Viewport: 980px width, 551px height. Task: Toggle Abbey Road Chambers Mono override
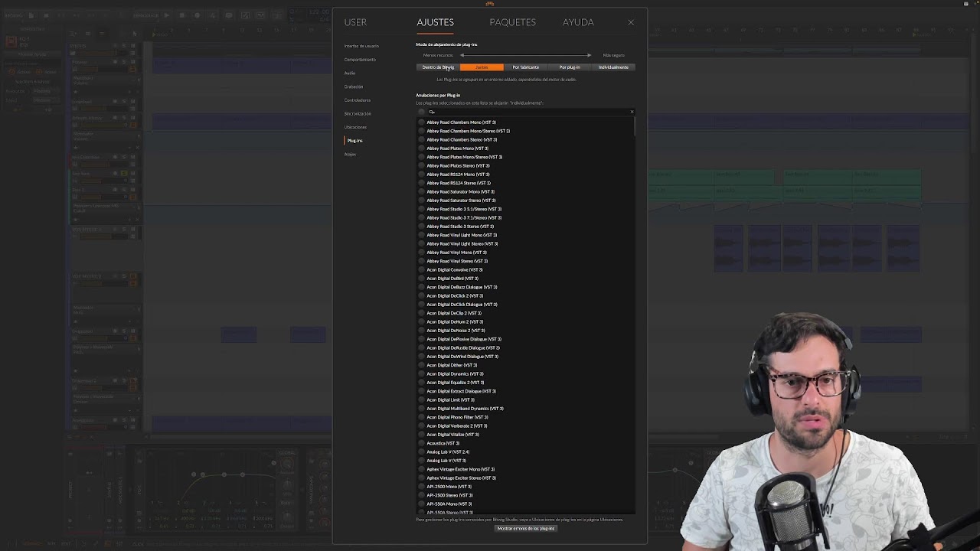pyautogui.click(x=421, y=122)
